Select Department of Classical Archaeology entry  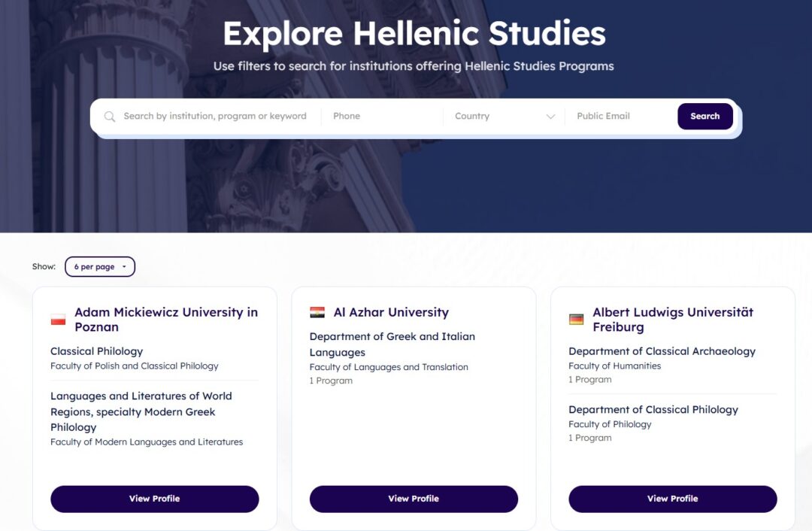point(662,351)
